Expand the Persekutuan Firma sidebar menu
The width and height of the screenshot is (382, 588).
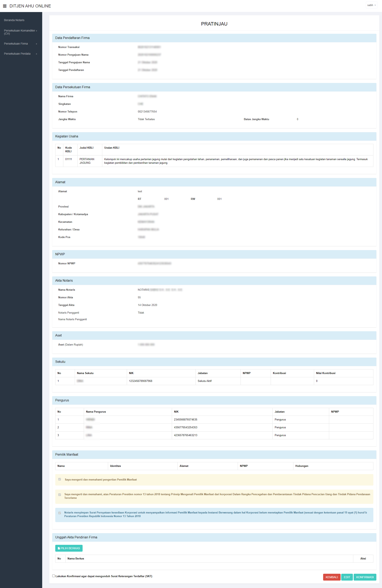pos(16,44)
